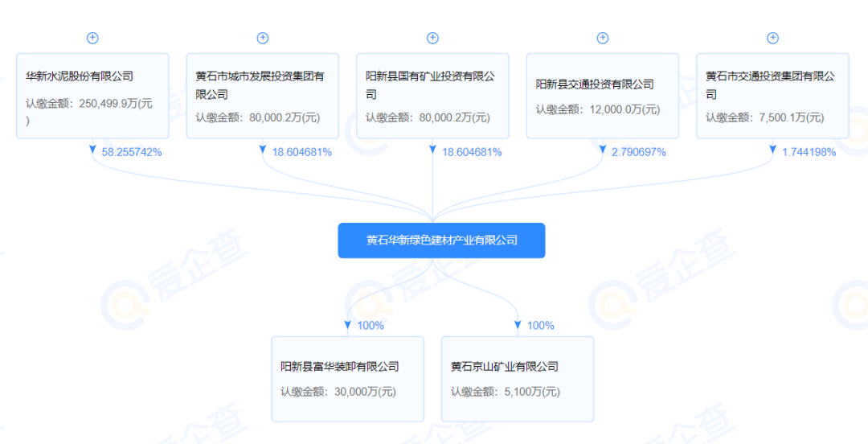Viewport: 868px width, 444px height.
Task: Open 华新水泥股份有限公司 company card
Action: pos(92,77)
